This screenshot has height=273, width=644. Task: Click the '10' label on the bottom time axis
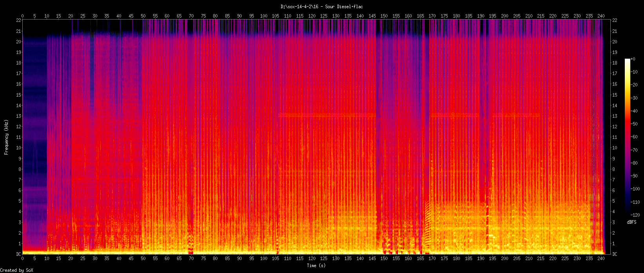[47, 259]
